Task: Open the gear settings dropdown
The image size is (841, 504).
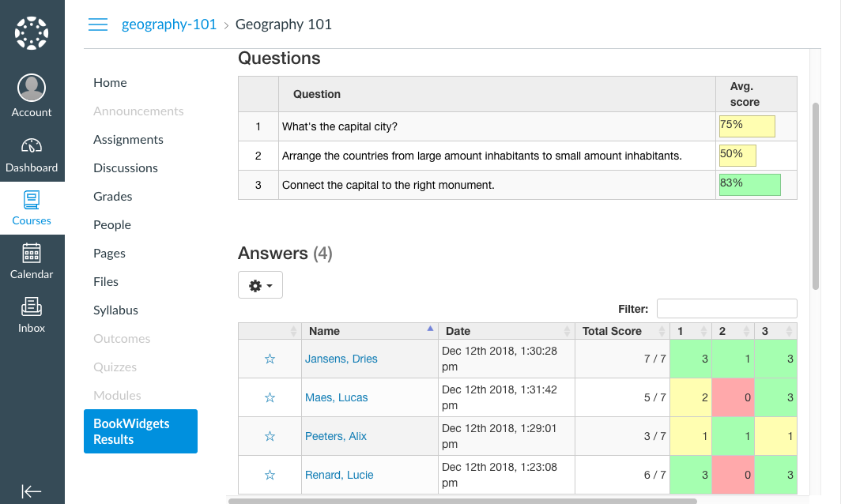Action: point(260,285)
